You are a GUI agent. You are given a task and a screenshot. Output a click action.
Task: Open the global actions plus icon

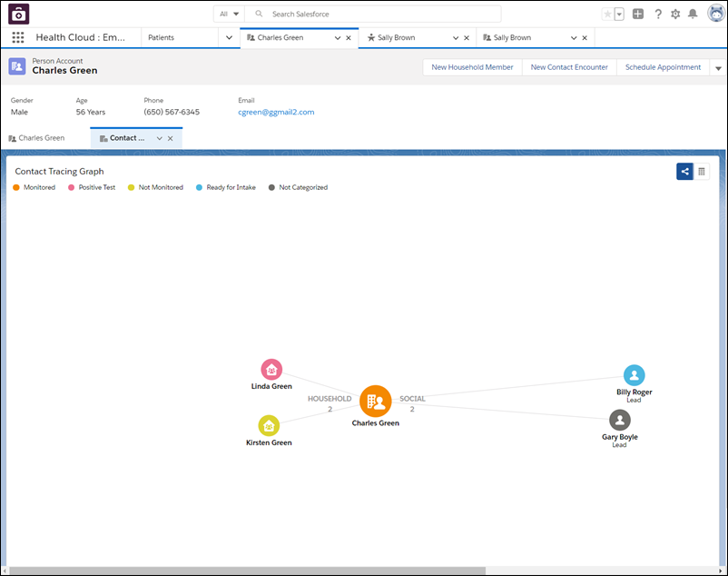tap(638, 14)
